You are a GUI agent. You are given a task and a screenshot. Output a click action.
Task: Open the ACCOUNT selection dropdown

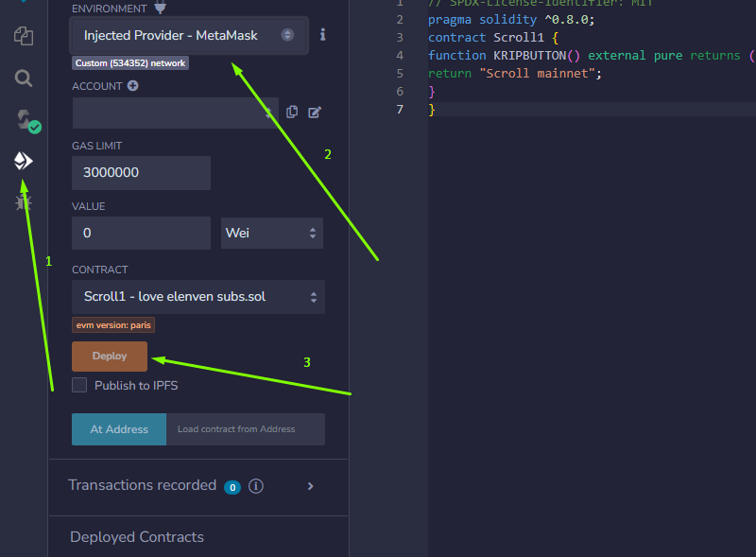point(176,113)
